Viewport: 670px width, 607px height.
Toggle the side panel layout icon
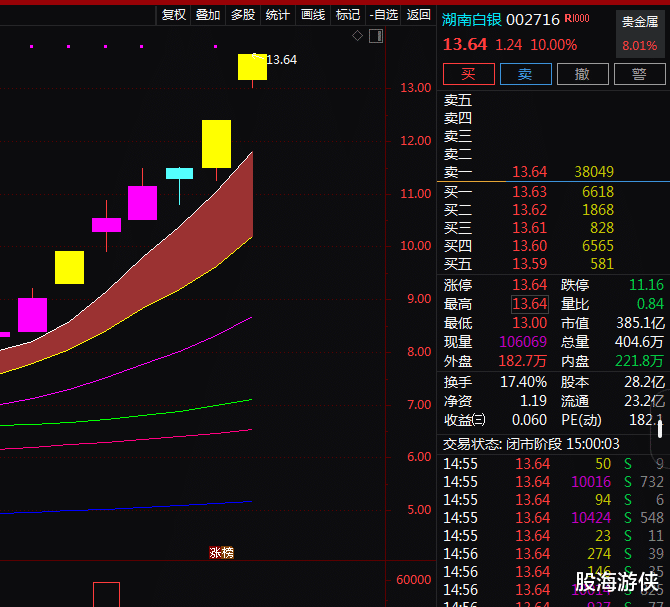pyautogui.click(x=375, y=36)
